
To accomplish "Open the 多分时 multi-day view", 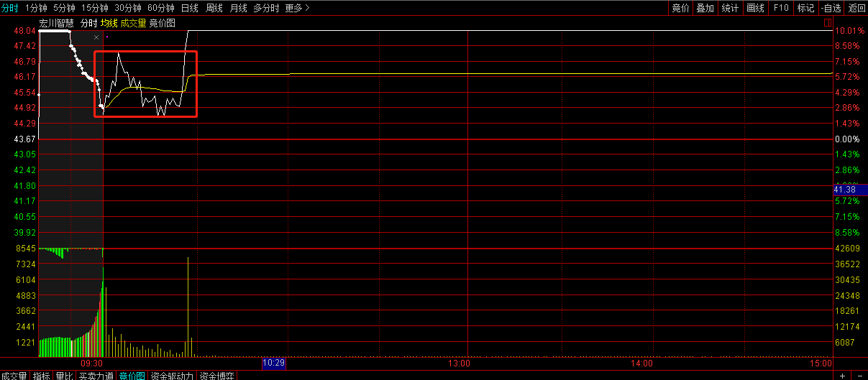I will point(265,8).
